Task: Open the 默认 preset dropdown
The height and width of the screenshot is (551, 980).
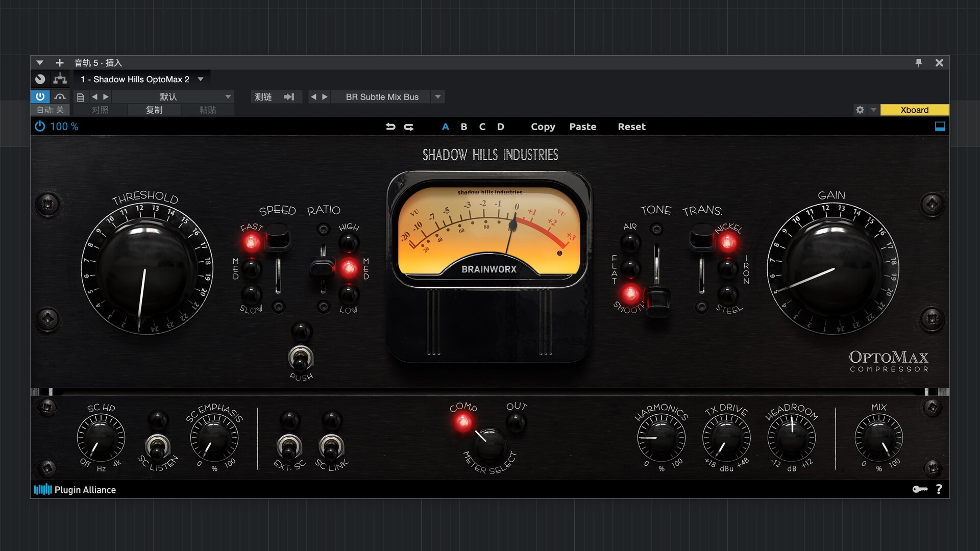Action: [228, 97]
